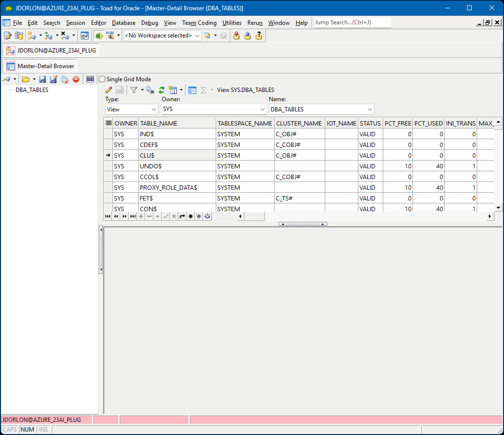Click End Connection X plug icon
Screen dimensions: 504x435
65,36
